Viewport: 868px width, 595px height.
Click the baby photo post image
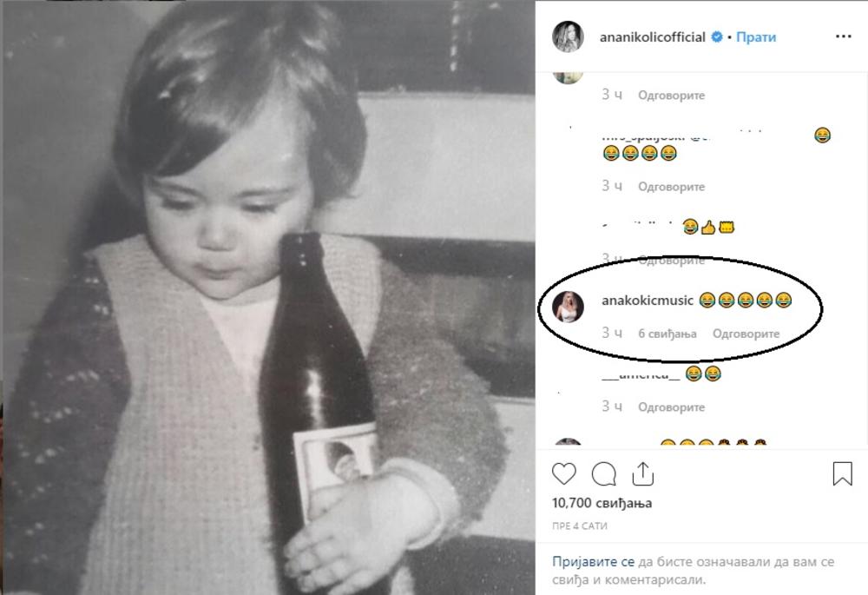click(x=267, y=297)
